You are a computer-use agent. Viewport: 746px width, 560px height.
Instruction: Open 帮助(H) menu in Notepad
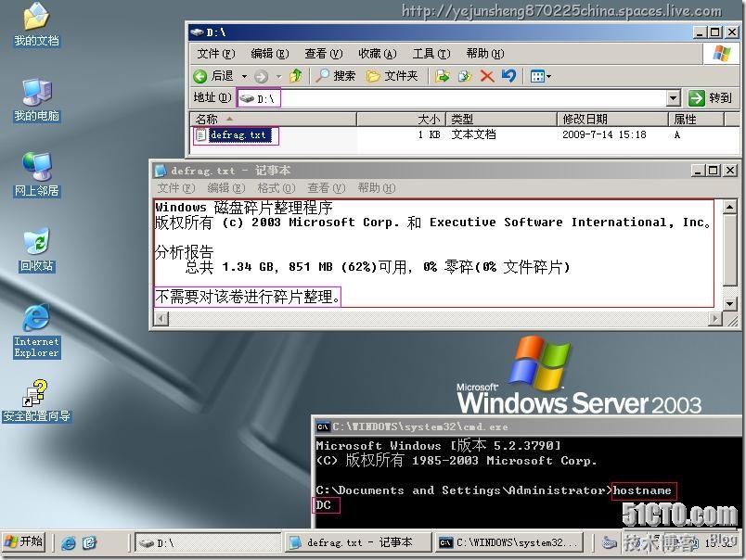[377, 188]
